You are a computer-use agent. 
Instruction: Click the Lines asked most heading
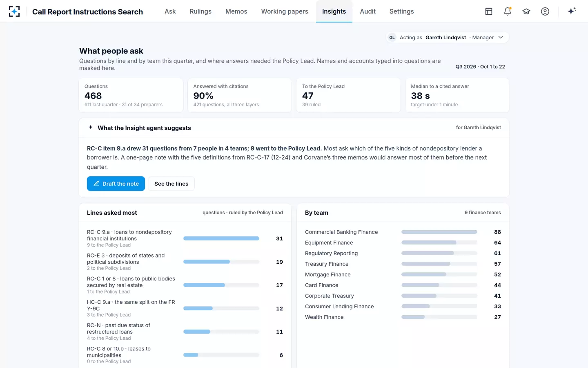(x=112, y=213)
